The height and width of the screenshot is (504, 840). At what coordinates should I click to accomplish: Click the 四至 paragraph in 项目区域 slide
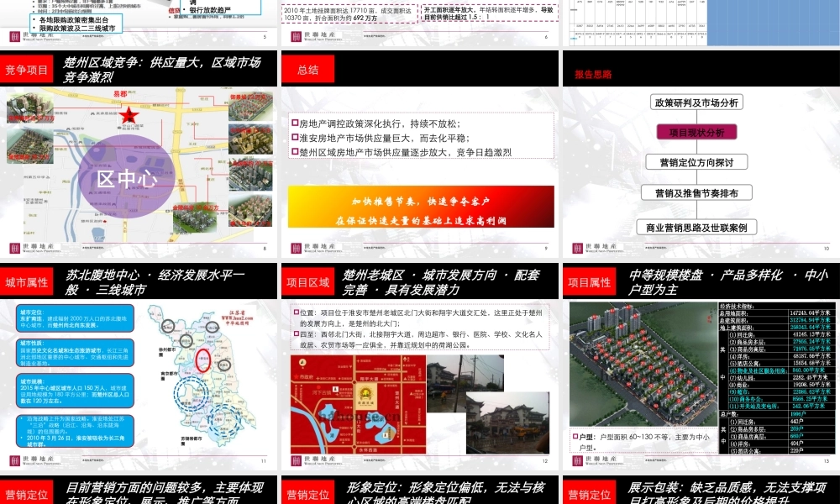pyautogui.click(x=418, y=339)
